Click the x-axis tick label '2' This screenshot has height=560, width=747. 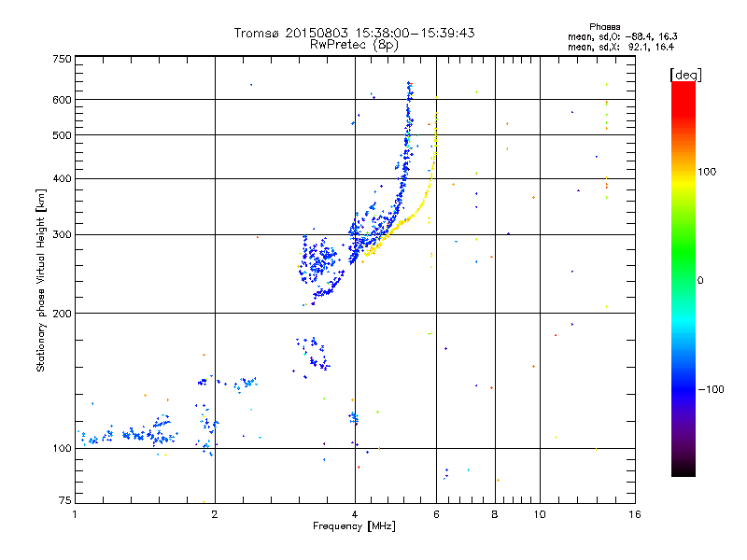point(215,514)
